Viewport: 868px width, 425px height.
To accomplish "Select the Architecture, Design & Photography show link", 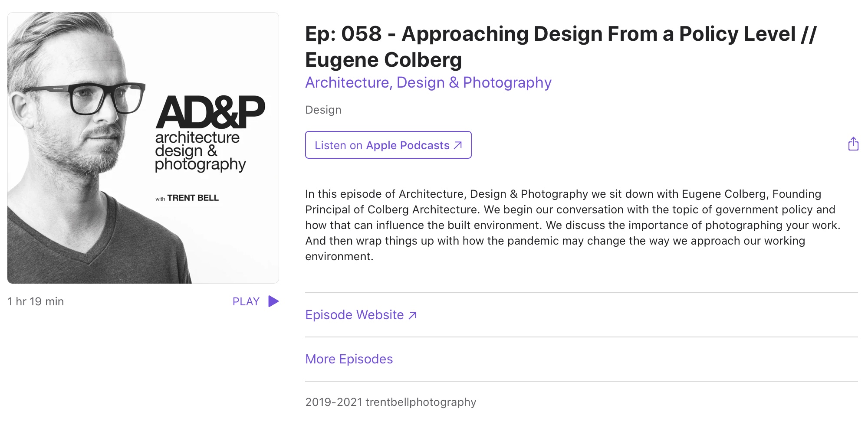I will [x=428, y=82].
